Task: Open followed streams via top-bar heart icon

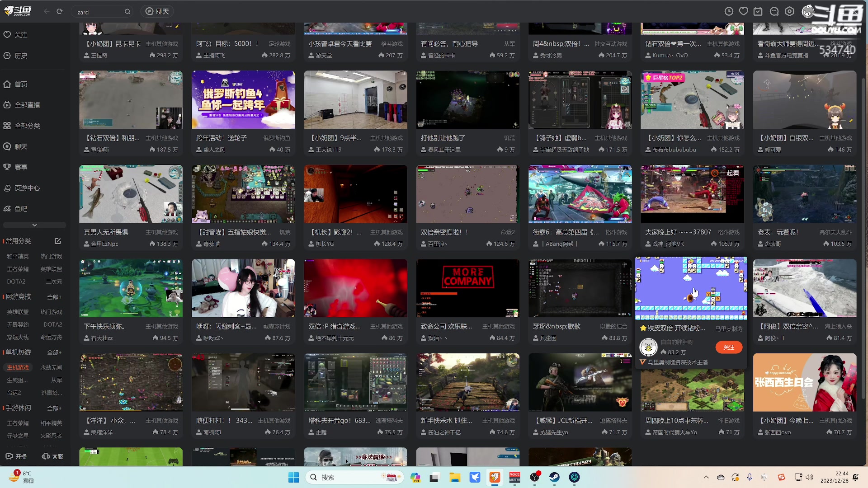Action: click(x=744, y=11)
